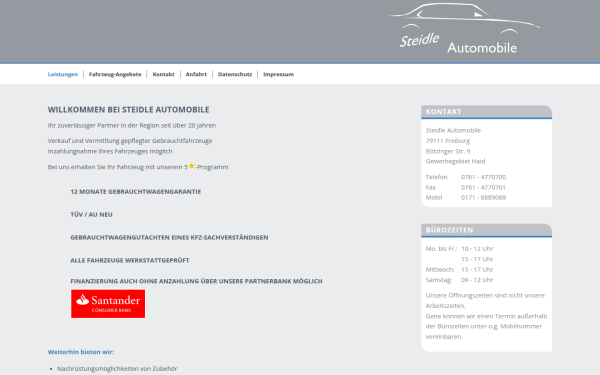Click the fax number 0761 - 4770701
This screenshot has height=375, width=600.
[x=483, y=187]
